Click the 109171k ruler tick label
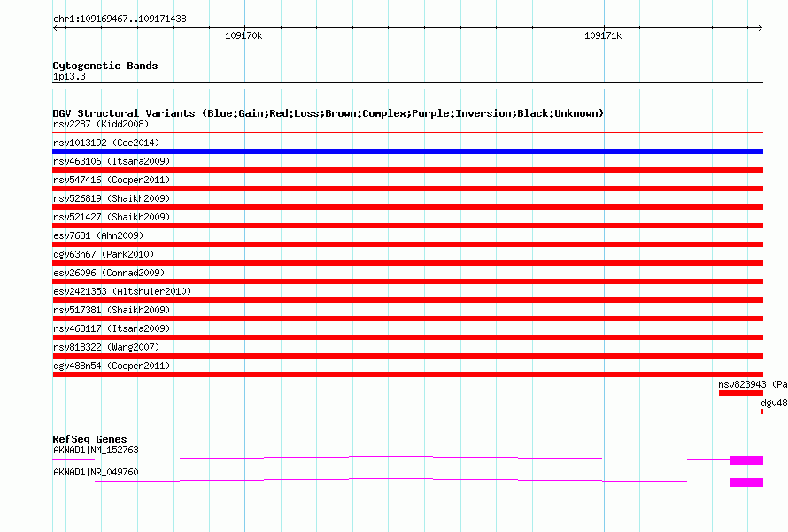This screenshot has height=532, width=788. click(x=603, y=35)
